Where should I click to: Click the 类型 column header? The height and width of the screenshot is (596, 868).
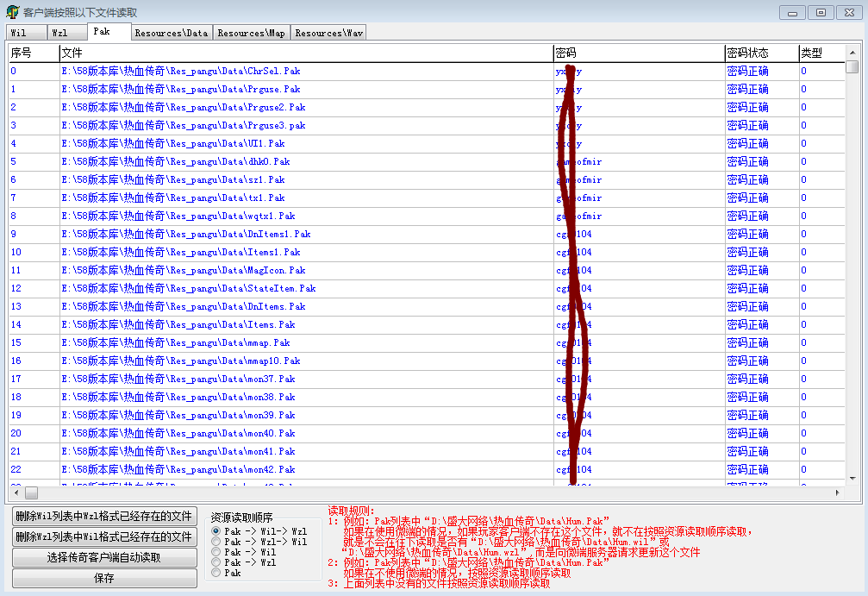(822, 53)
